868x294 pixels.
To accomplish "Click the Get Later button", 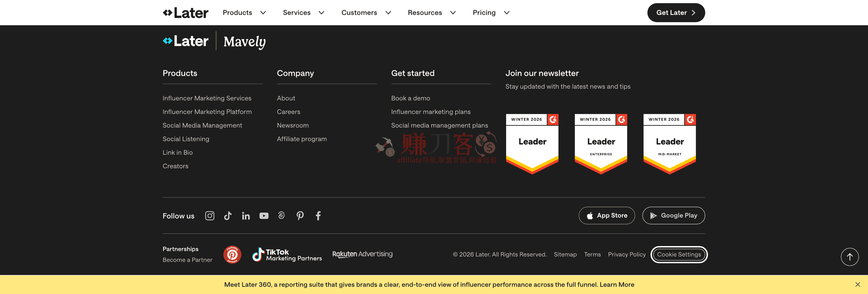I will (x=676, y=13).
